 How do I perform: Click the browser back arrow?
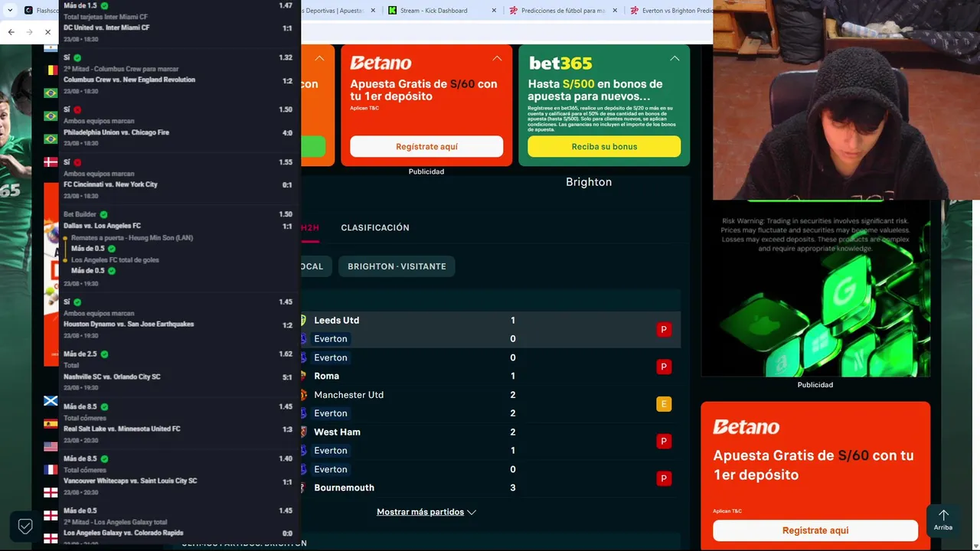tap(11, 32)
